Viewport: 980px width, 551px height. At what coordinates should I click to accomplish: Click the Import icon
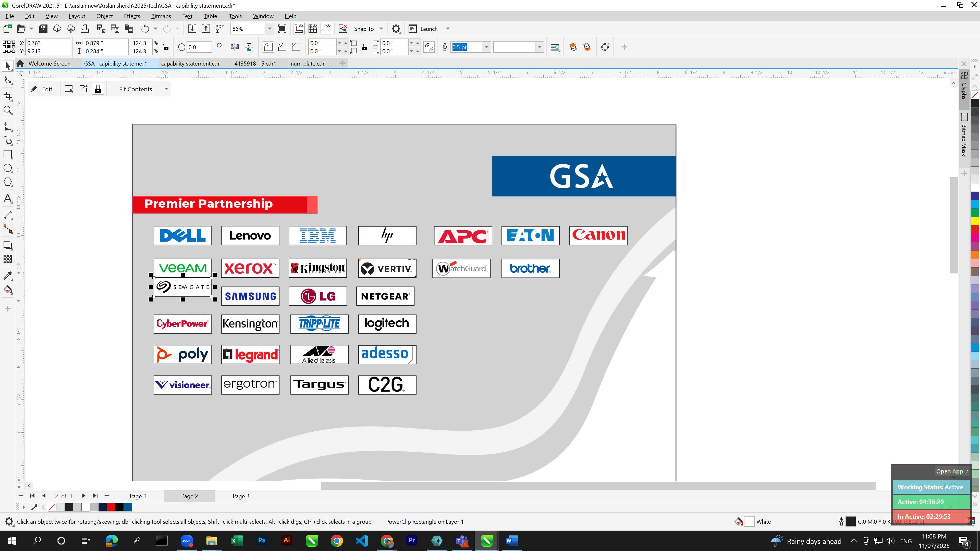(x=192, y=29)
